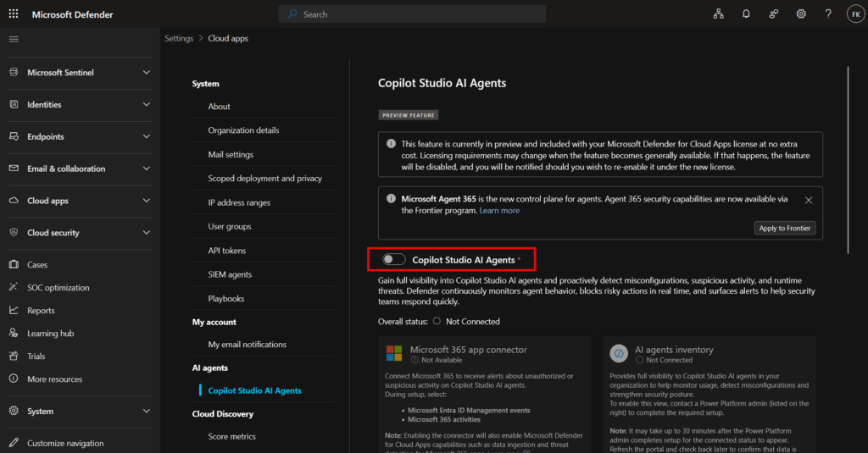This screenshot has width=868, height=453.
Task: Expand the Microsoft Sentinel chevron
Action: point(146,73)
